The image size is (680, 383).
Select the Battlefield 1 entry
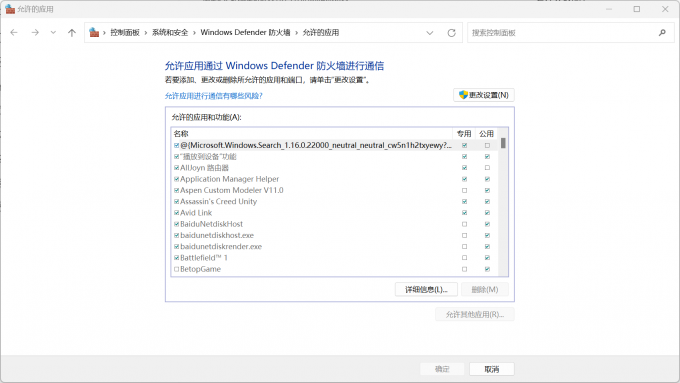click(335, 258)
